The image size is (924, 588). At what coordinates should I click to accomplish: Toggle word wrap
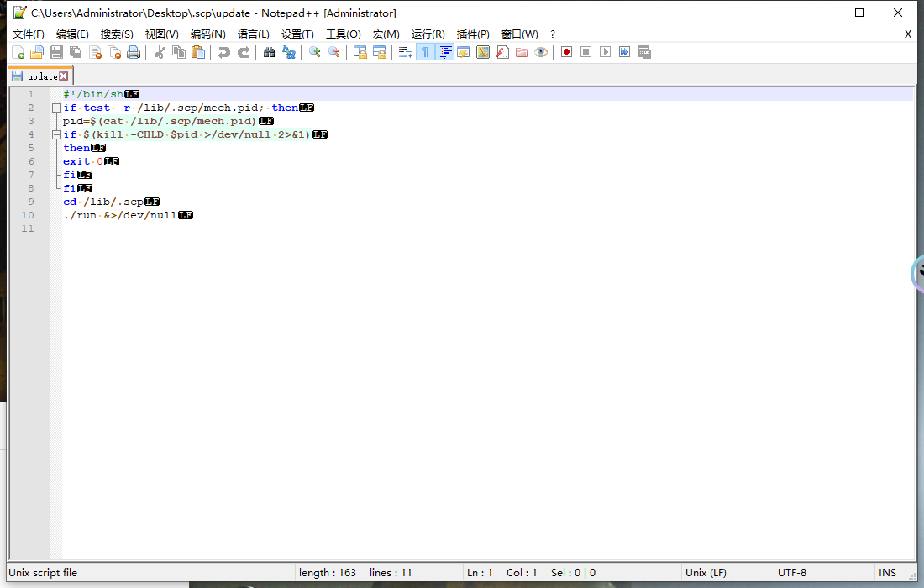(x=406, y=52)
